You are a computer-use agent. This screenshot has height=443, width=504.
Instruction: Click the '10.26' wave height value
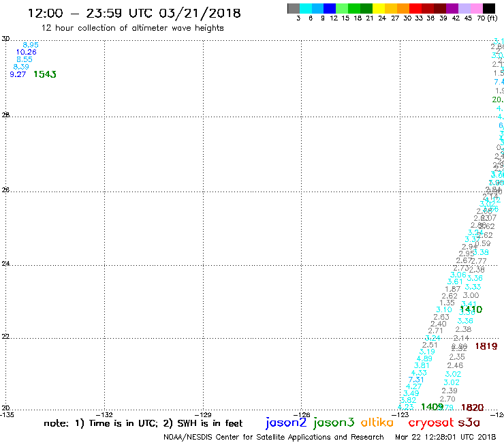[x=27, y=52]
